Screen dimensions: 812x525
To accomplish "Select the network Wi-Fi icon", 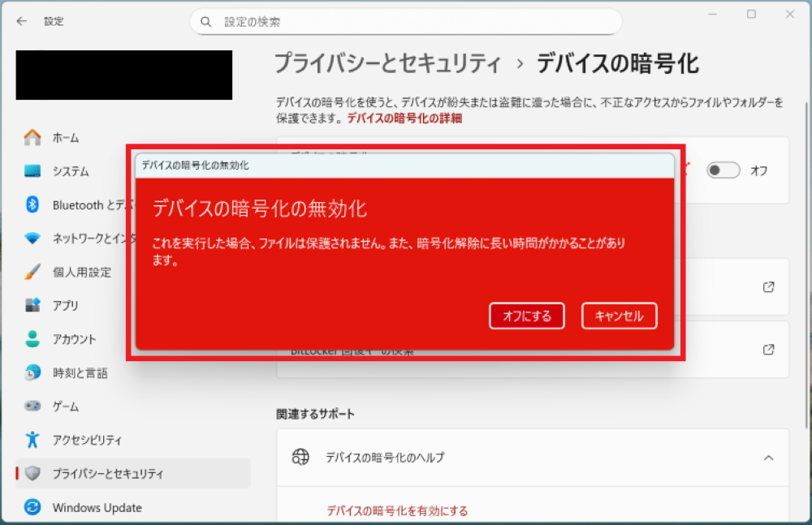I will point(32,239).
